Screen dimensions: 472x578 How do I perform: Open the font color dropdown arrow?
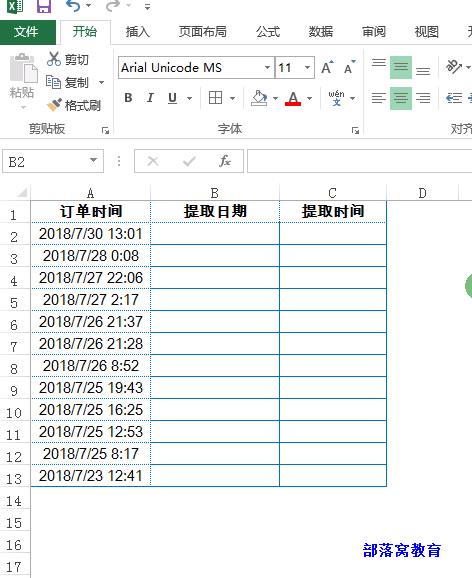(310, 98)
